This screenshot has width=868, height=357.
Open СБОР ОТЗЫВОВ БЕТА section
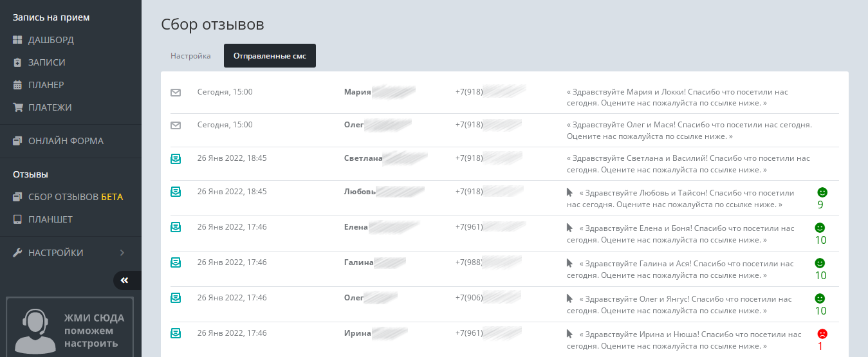click(75, 197)
